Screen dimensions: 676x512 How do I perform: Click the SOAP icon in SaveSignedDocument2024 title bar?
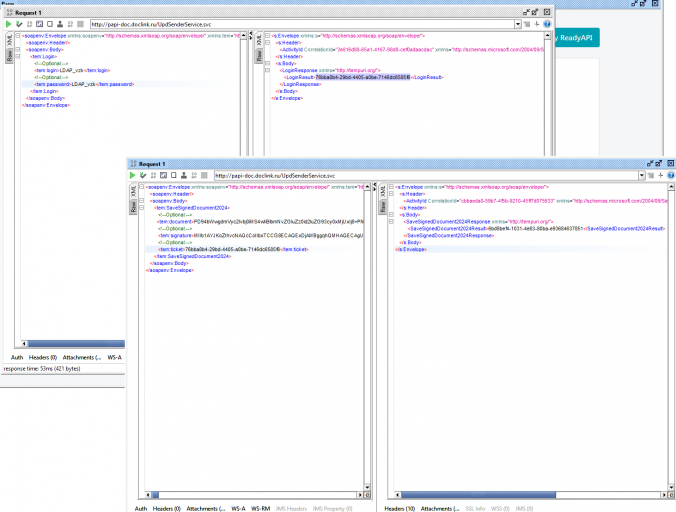tap(133, 164)
